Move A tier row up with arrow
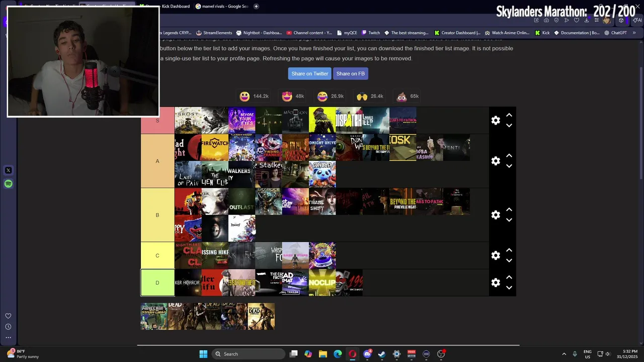The height and width of the screenshot is (362, 644). (509, 156)
